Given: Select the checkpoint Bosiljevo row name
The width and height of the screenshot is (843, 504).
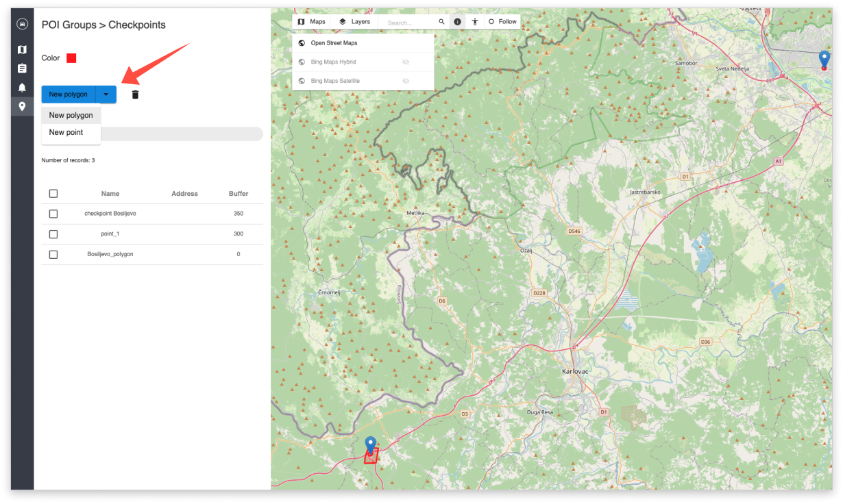Looking at the screenshot, I should tap(110, 214).
